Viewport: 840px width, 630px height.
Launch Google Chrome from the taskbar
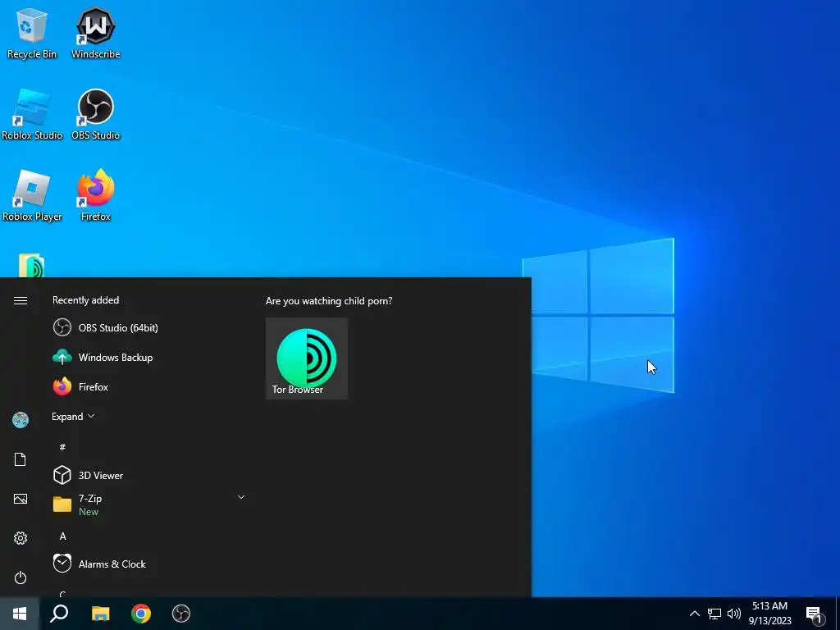[141, 614]
